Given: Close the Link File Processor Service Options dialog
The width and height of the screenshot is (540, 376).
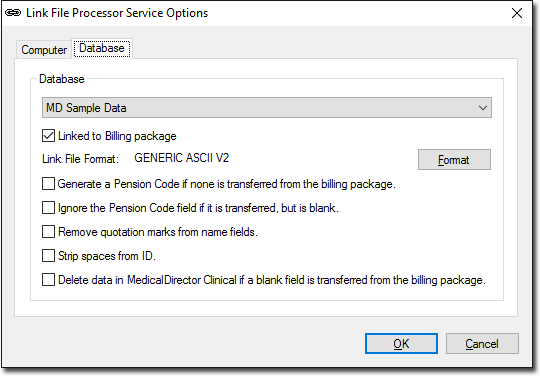Looking at the screenshot, I should 517,13.
